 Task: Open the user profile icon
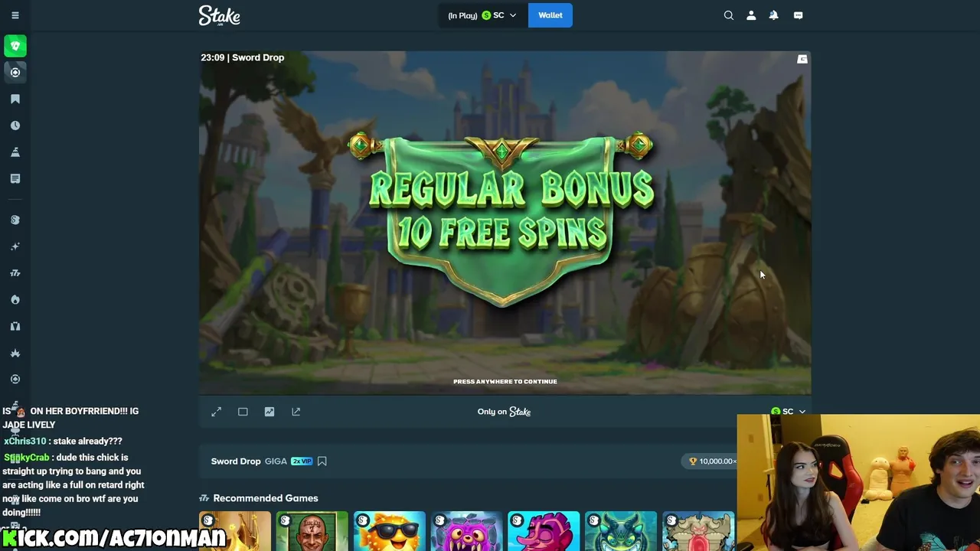751,15
